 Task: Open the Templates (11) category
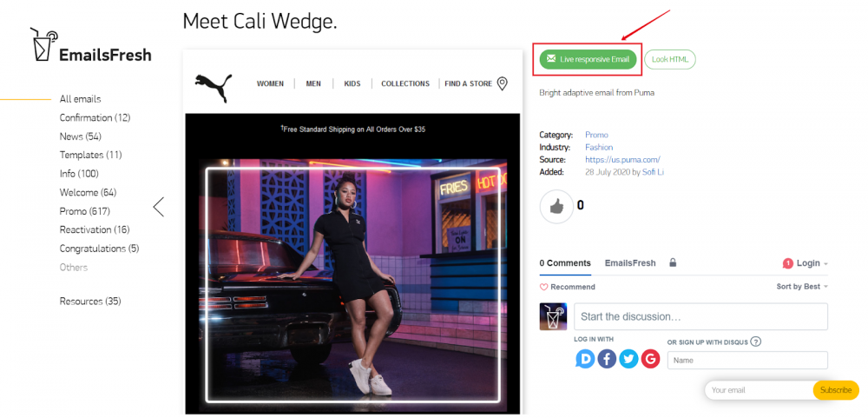pyautogui.click(x=91, y=155)
